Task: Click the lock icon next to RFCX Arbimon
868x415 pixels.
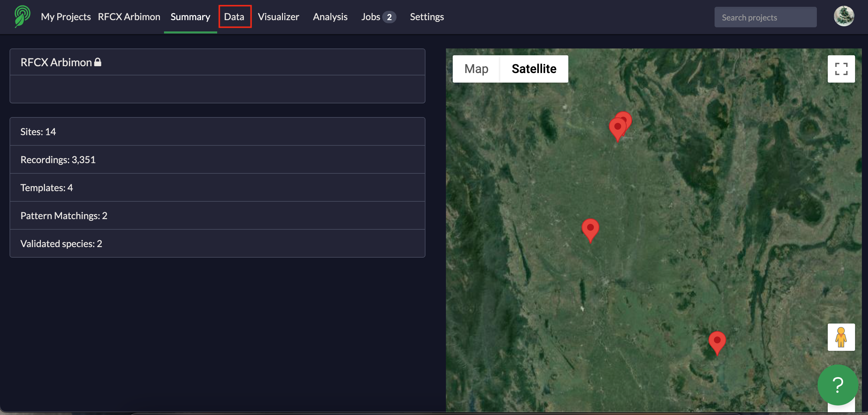Action: coord(98,62)
